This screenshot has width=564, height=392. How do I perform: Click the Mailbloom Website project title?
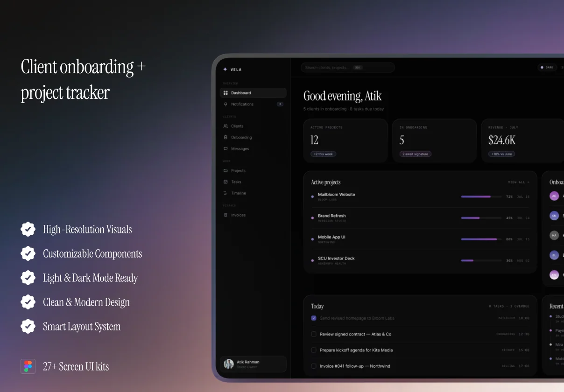[x=337, y=194]
